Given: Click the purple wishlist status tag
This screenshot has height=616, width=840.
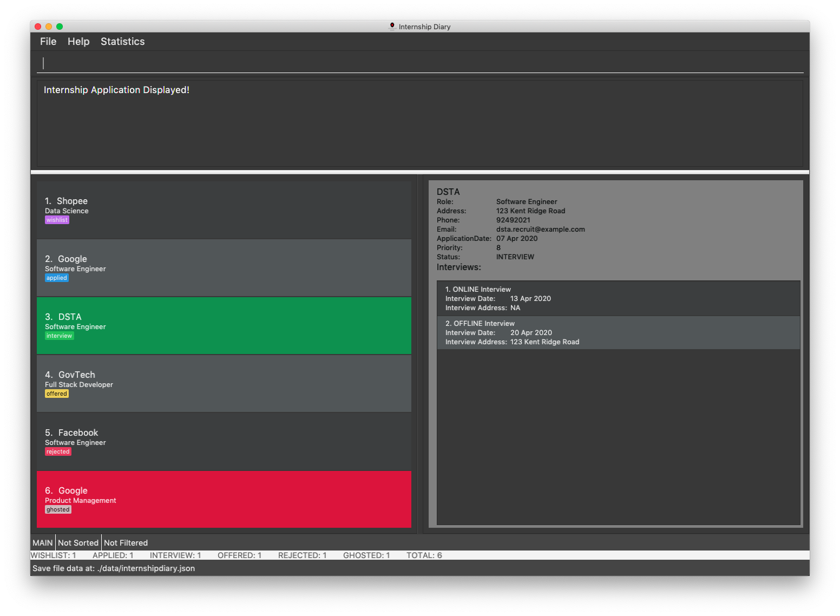Looking at the screenshot, I should [x=57, y=220].
